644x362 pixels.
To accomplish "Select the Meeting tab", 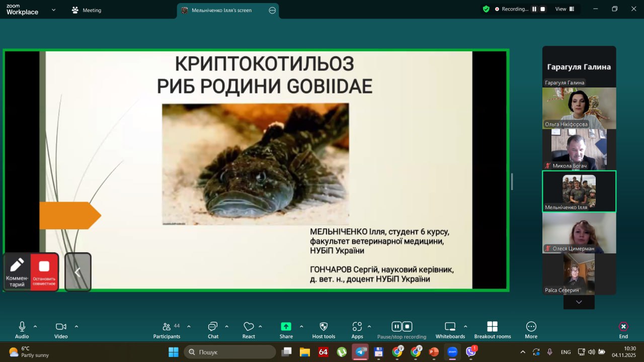I will point(87,10).
